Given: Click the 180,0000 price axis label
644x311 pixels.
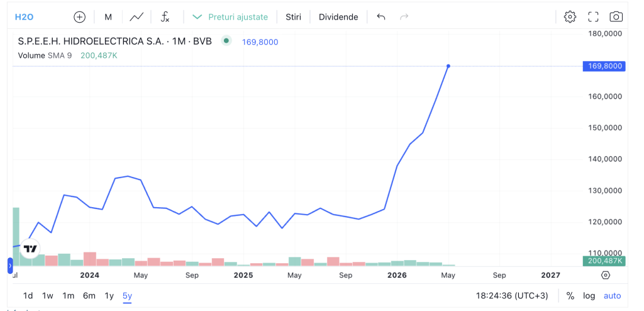Looking at the screenshot, I should point(604,33).
